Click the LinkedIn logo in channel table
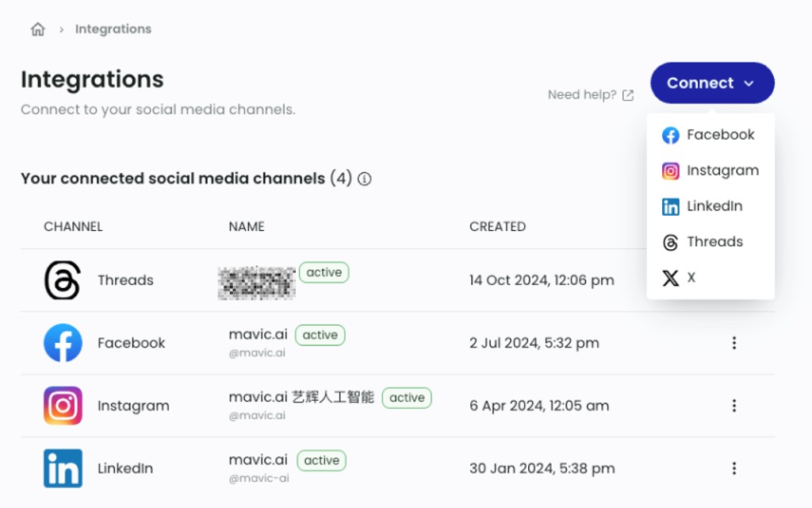This screenshot has height=508, width=812. point(63,468)
